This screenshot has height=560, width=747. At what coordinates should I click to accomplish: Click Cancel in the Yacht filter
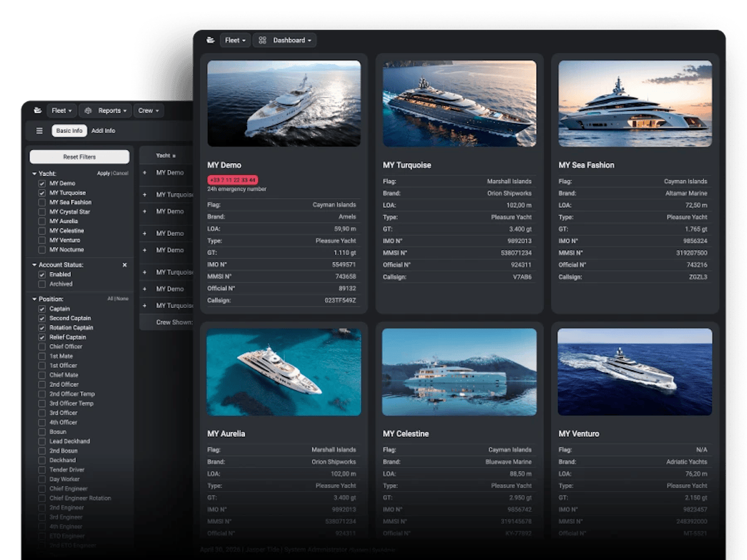pos(121,174)
